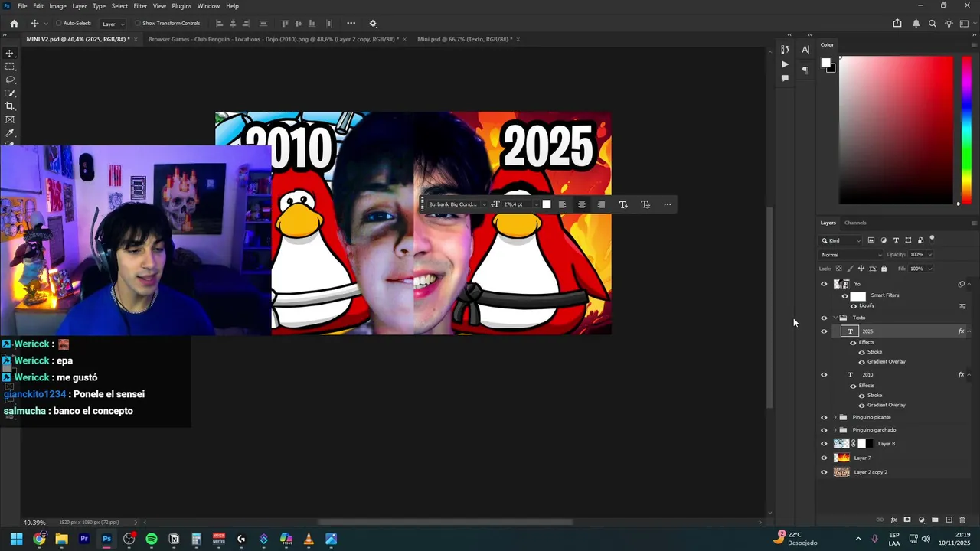Open more options in floating text bar
The height and width of the screenshot is (551, 980).
click(668, 204)
